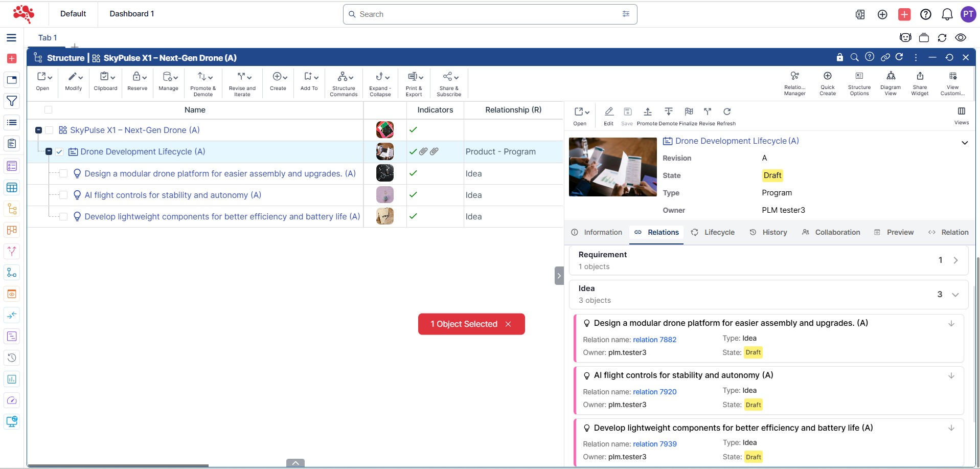Check the AI flight controls row checkbox
The height and width of the screenshot is (469, 980).
(63, 195)
